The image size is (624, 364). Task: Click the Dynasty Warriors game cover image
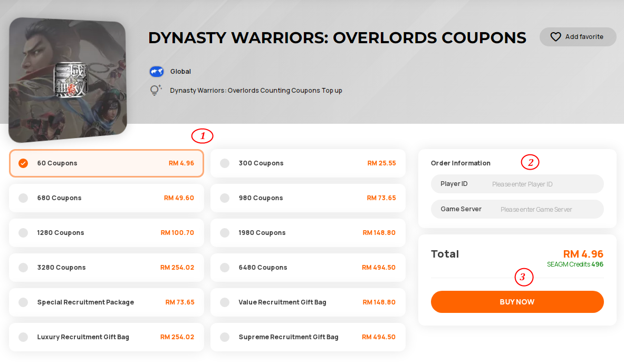point(68,80)
